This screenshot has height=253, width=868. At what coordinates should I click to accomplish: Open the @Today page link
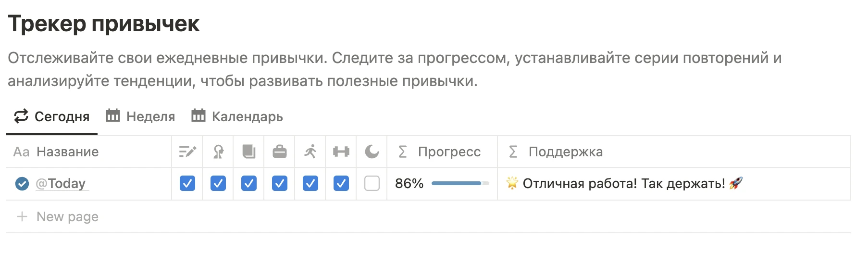click(61, 184)
